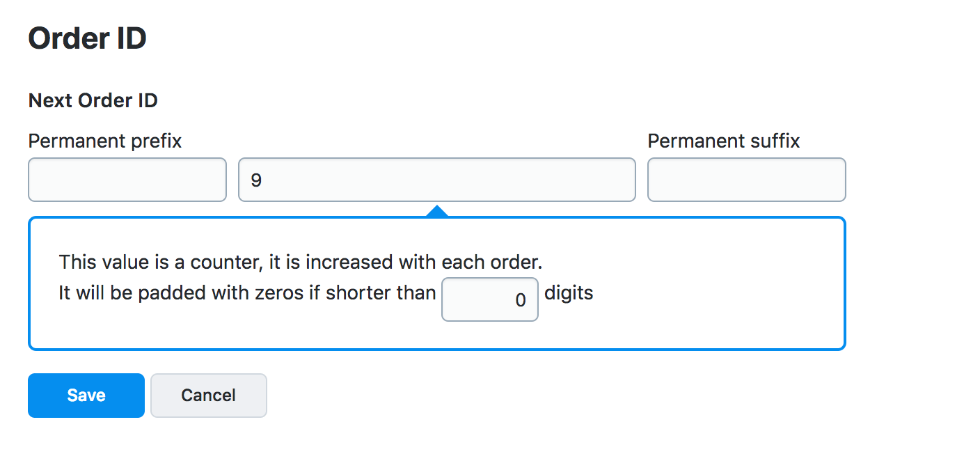Click the word 'digits' after the padding field
Screen dimensions: 980x461
tap(569, 293)
